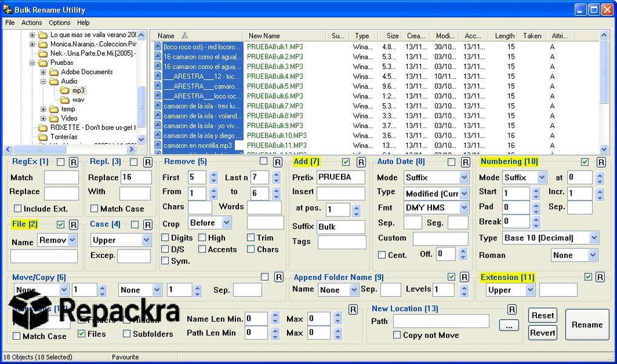
Task: Click the Tonterías folder icon
Action: pyautogui.click(x=43, y=137)
